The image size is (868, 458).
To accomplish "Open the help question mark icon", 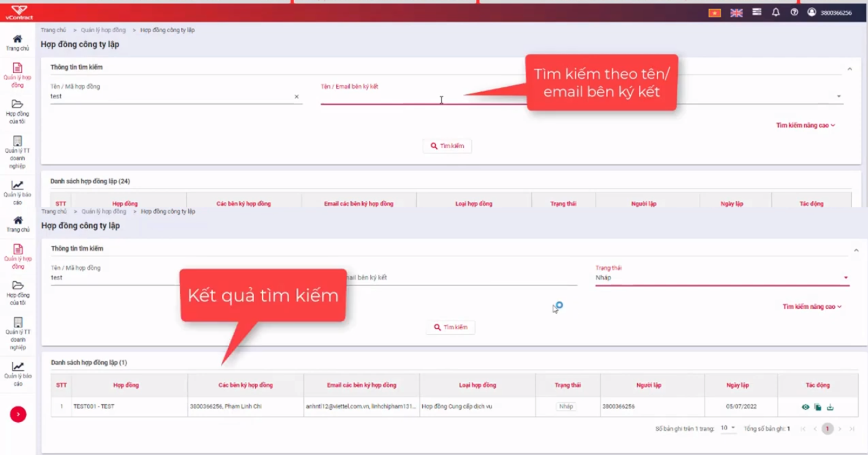I will (x=794, y=12).
